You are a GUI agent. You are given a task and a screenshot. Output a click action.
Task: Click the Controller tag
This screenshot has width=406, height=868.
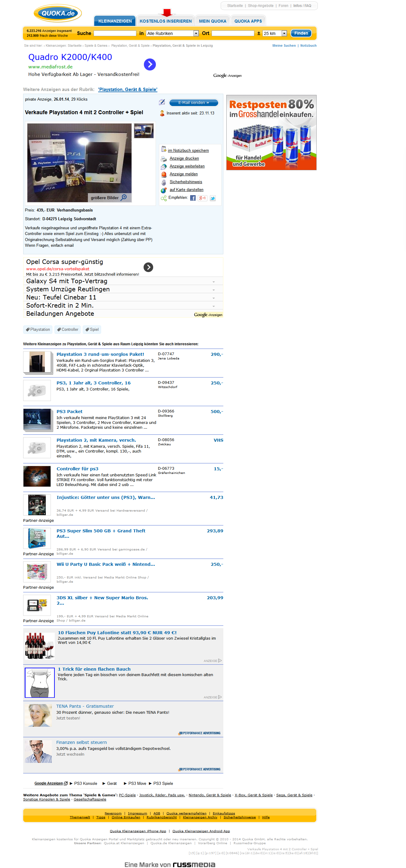click(68, 330)
